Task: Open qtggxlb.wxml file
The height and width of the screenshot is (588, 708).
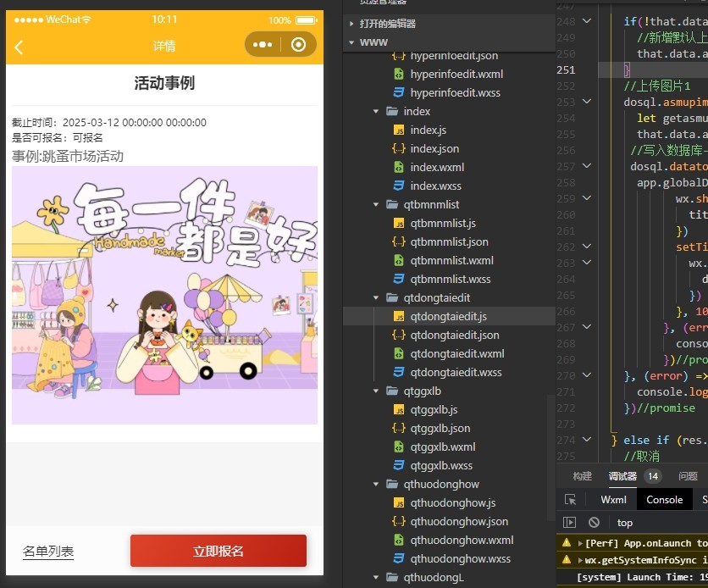Action: pos(442,447)
